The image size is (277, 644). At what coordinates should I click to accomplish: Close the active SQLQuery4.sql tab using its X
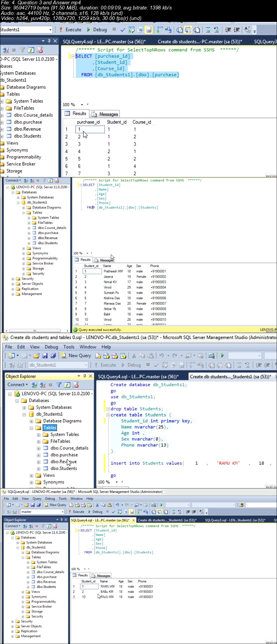[x=134, y=520]
